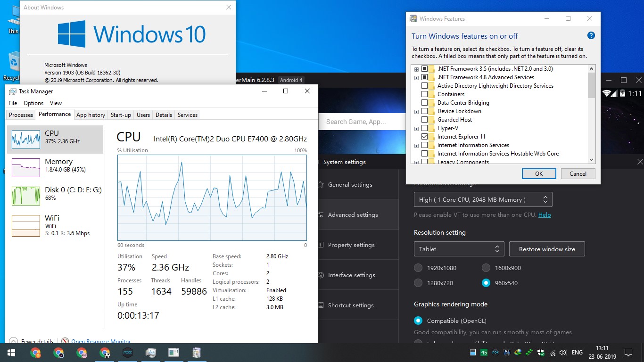
Task: Expand .NET Framework 3.5 tree node
Action: (x=416, y=69)
